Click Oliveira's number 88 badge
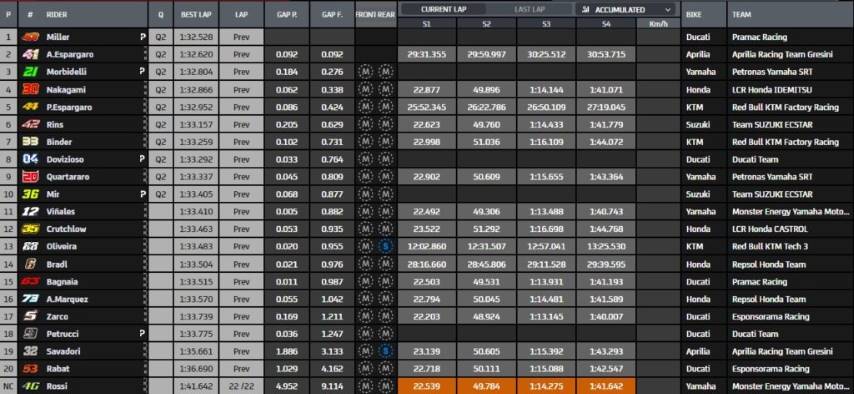Screen dimensions: 854x394 click(x=30, y=246)
